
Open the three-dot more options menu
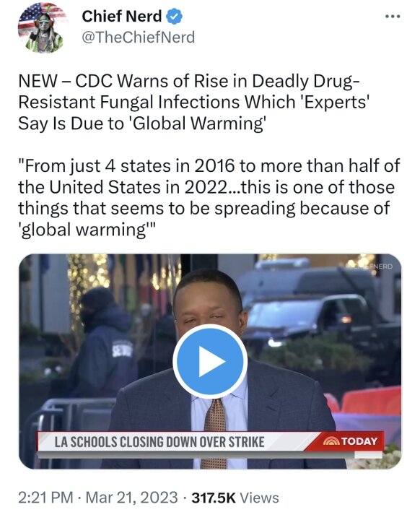coord(393,16)
